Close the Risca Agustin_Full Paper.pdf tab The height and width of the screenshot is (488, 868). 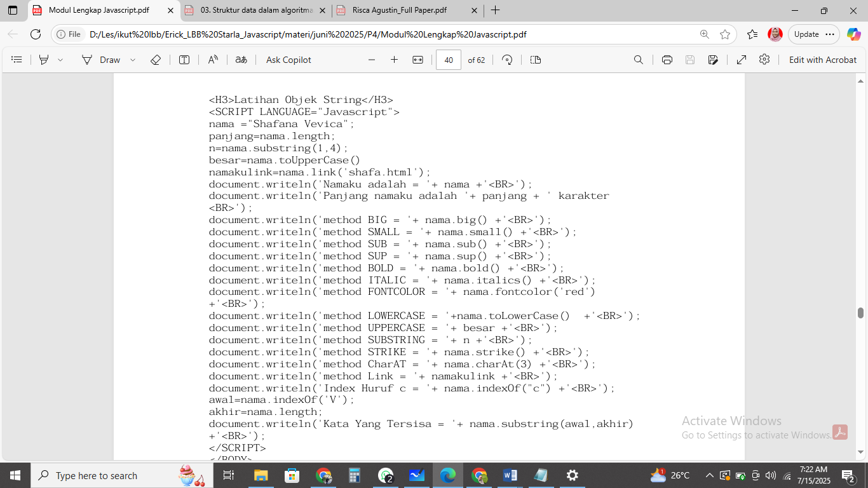click(x=474, y=10)
